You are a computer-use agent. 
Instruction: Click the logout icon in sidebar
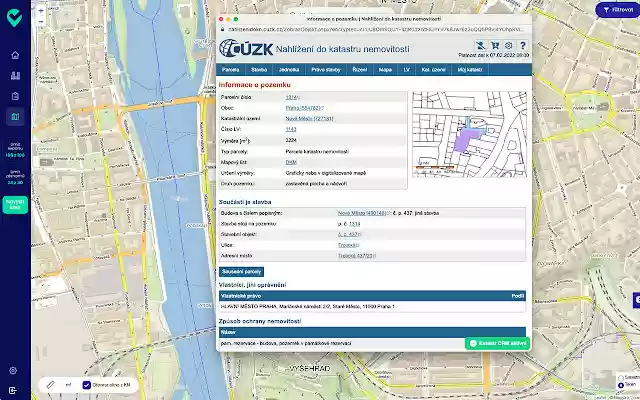coord(13,390)
